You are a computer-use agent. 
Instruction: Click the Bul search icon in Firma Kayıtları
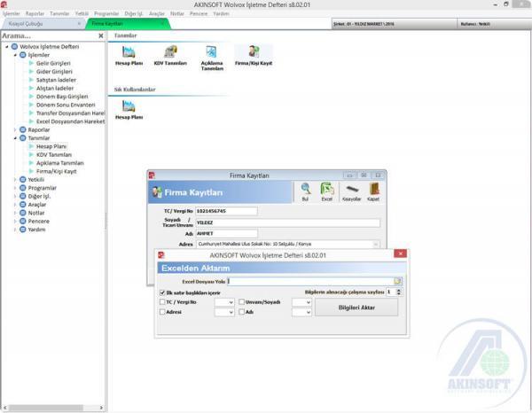(305, 191)
